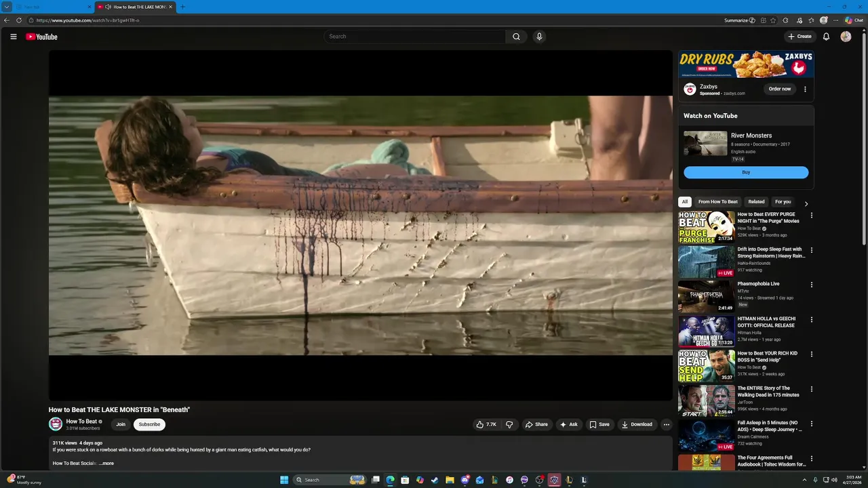Join the How To Beat channel membership
868x488 pixels.
[x=121, y=424]
